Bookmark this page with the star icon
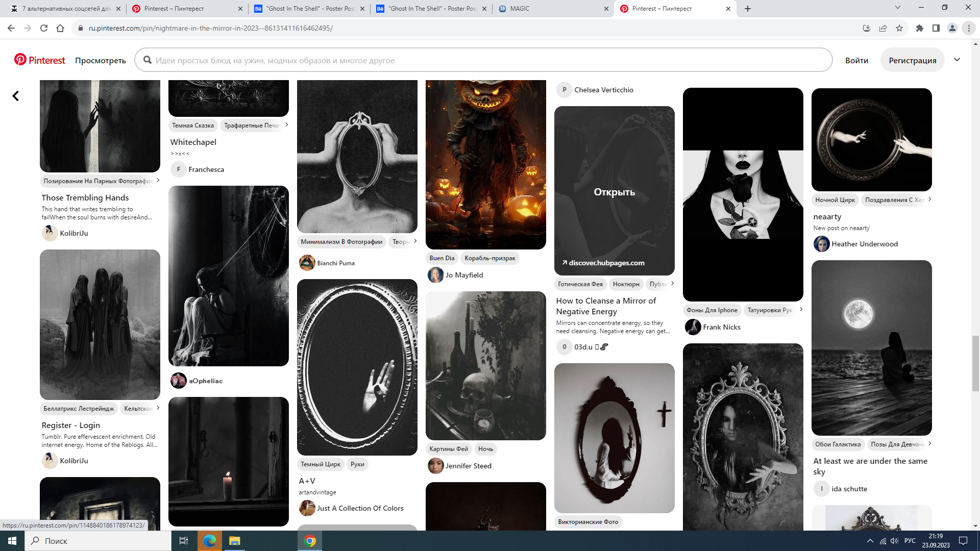Image resolution: width=980 pixels, height=551 pixels. coord(899,28)
